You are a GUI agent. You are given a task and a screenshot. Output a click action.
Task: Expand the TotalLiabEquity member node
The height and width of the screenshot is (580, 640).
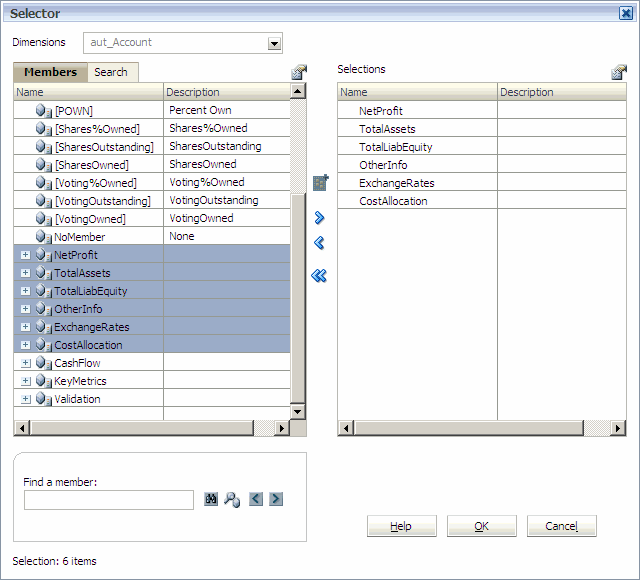(x=25, y=291)
